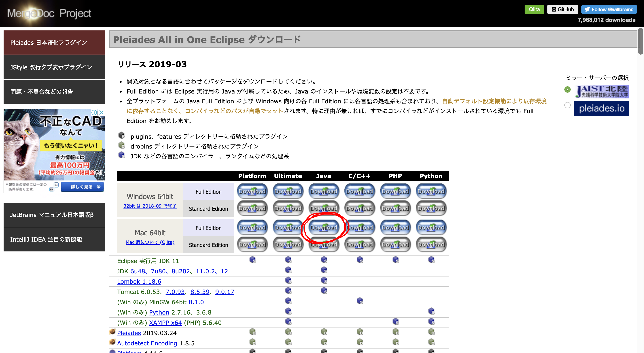The image size is (644, 353).
Task: Click the coffee icon next to Pleiades 2019.03.24
Action: (112, 332)
